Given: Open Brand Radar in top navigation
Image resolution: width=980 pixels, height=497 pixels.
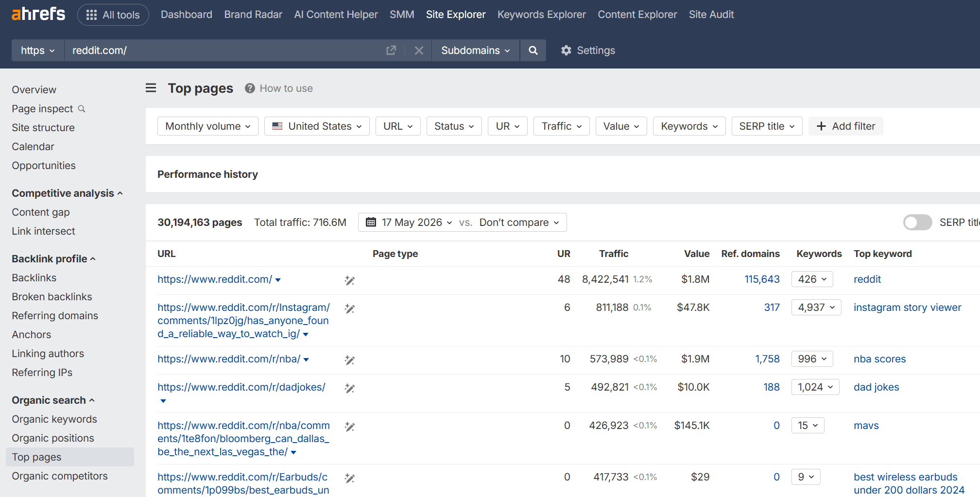Looking at the screenshot, I should pyautogui.click(x=253, y=15).
